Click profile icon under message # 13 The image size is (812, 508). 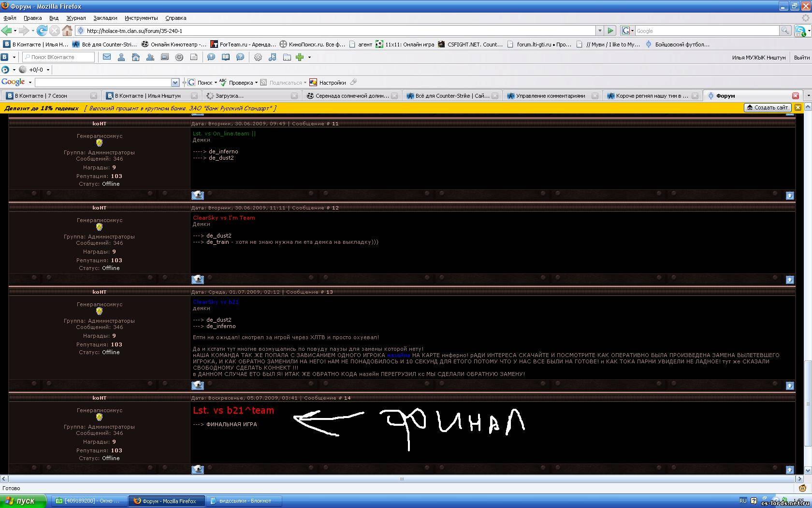[x=198, y=385]
